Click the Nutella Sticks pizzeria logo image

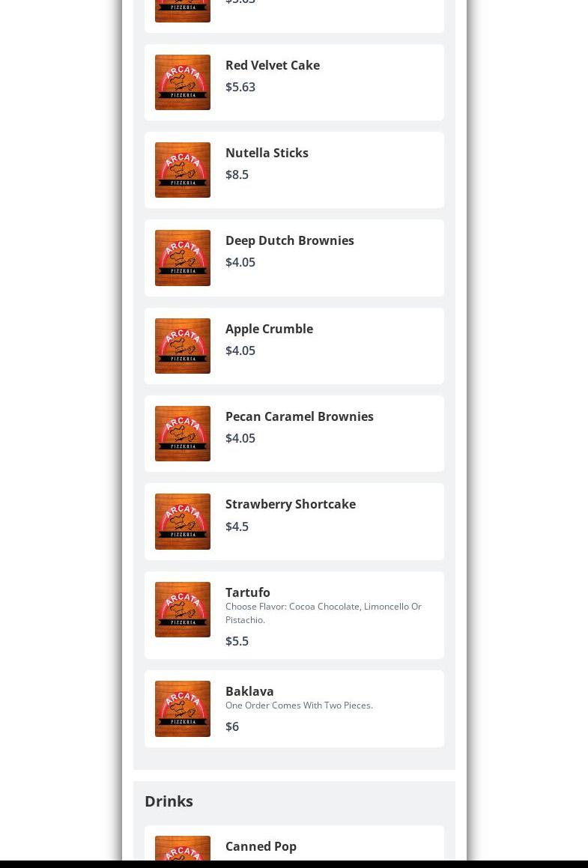click(x=183, y=170)
